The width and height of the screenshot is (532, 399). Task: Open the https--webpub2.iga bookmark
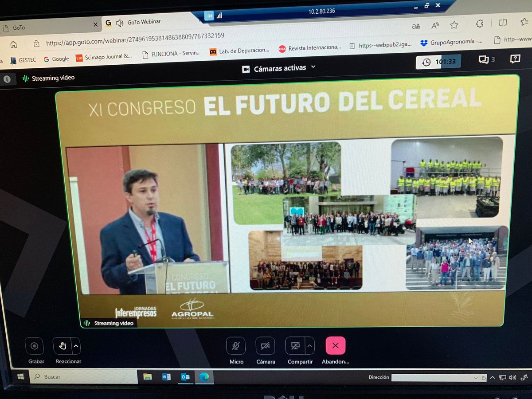point(380,45)
